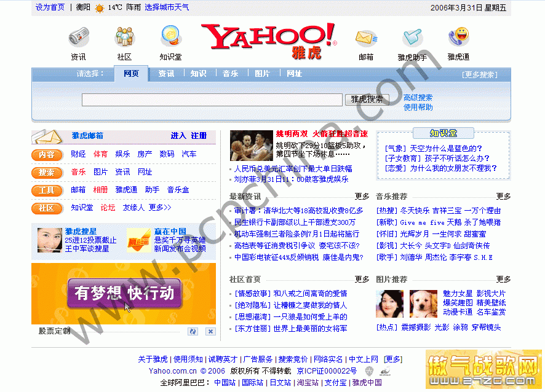Open 人民币兑美元汇率创下最大单日跌幅 news
This screenshot has height=392, width=545.
[x=293, y=169]
